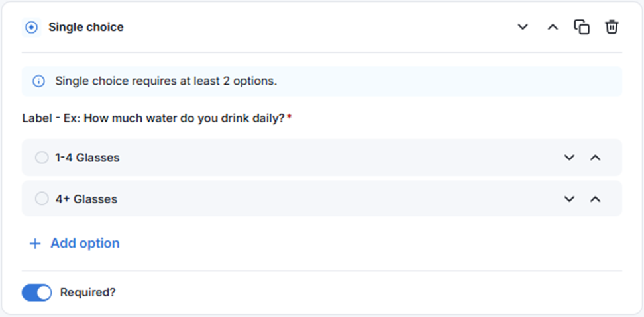
Task: Click the Single choice heading
Action: coord(86,27)
